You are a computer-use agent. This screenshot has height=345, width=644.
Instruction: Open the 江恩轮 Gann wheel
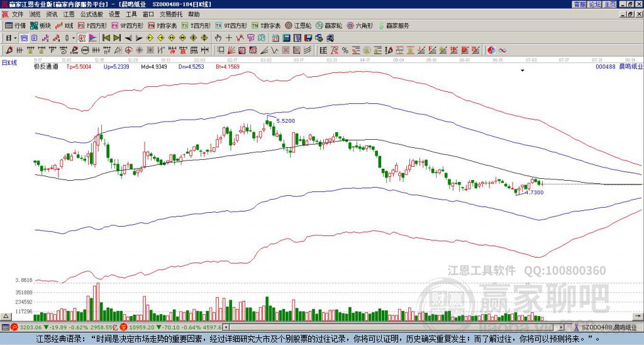tap(298, 25)
